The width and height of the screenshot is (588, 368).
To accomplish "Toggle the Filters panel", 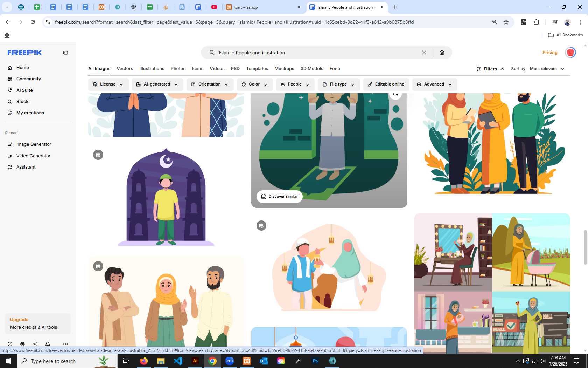I will [490, 69].
